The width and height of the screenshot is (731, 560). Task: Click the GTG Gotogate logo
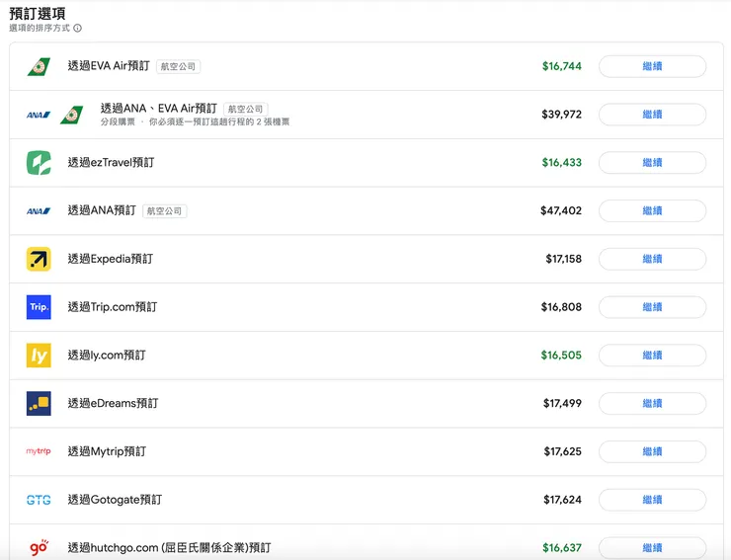pos(39,500)
